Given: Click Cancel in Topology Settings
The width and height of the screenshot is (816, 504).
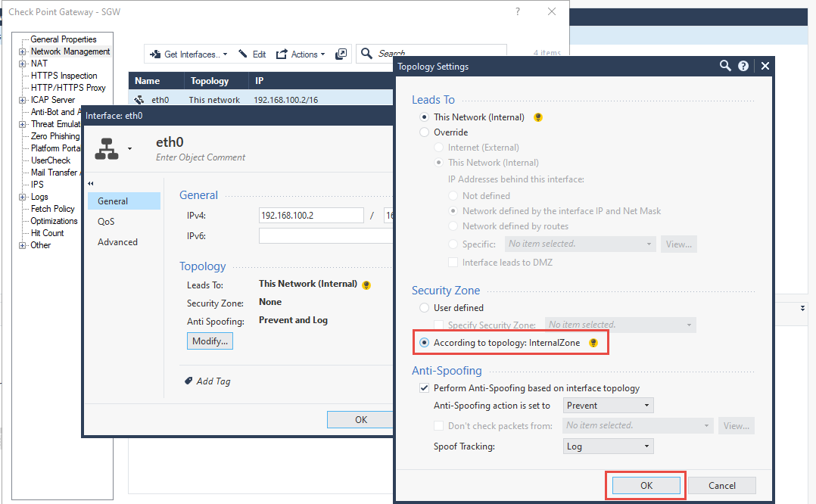Looking at the screenshot, I should point(722,485).
